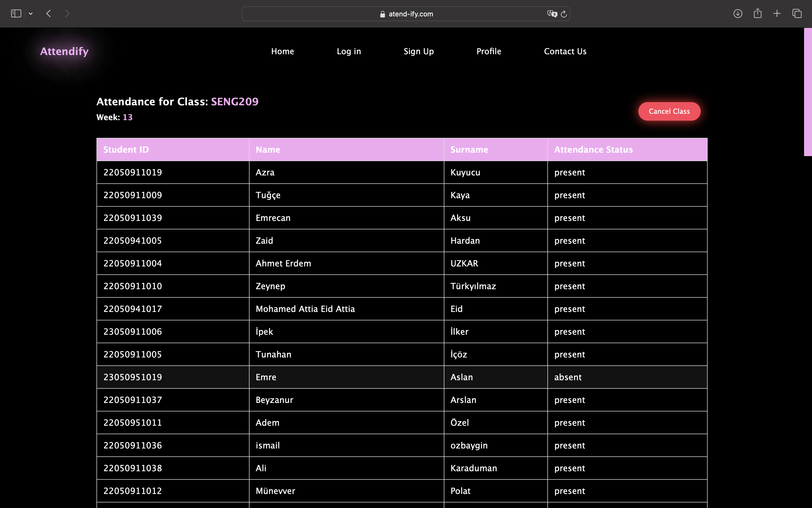Click the name Mohamed Attia Eid Attia
The height and width of the screenshot is (508, 812).
[305, 309]
